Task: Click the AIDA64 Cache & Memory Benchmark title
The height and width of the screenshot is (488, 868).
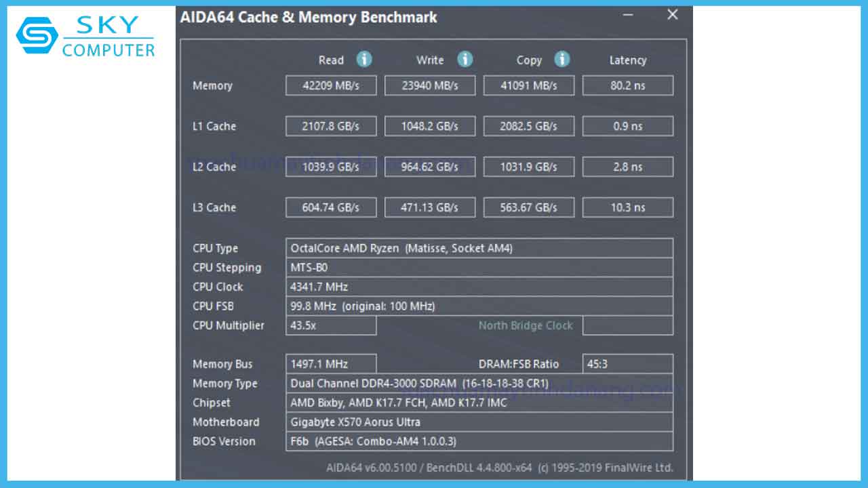Action: pos(309,17)
